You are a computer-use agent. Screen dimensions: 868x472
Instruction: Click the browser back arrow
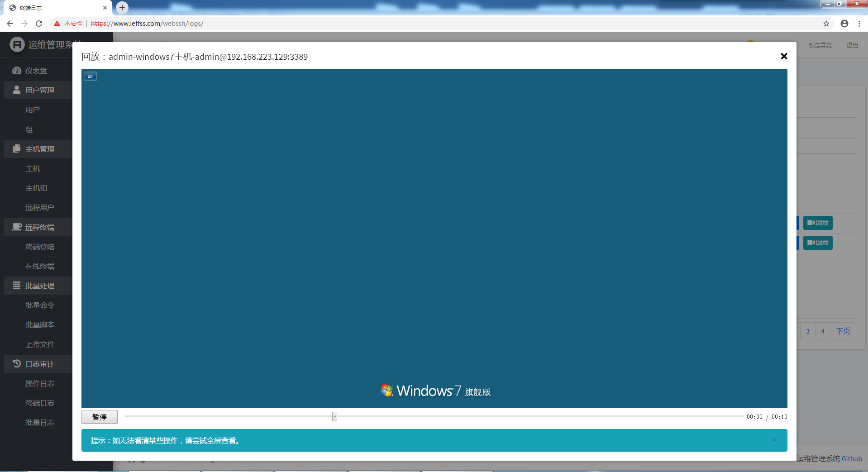[x=10, y=24]
